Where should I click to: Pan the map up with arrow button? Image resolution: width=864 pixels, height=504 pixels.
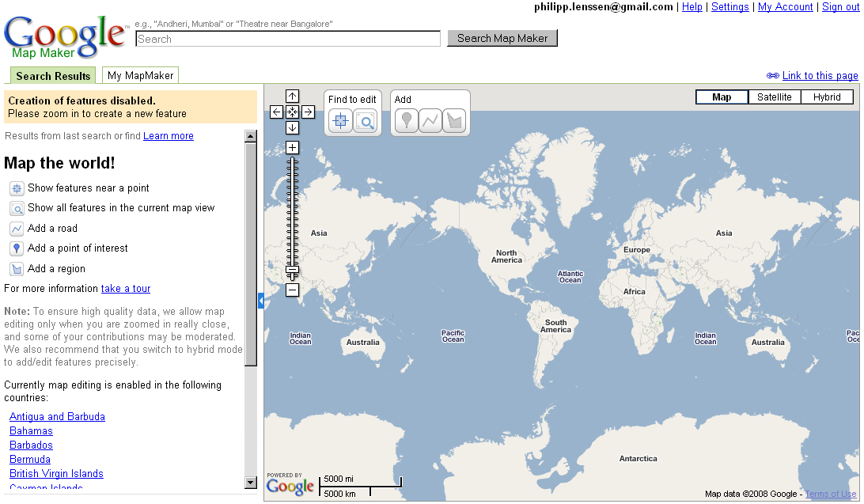tap(292, 97)
